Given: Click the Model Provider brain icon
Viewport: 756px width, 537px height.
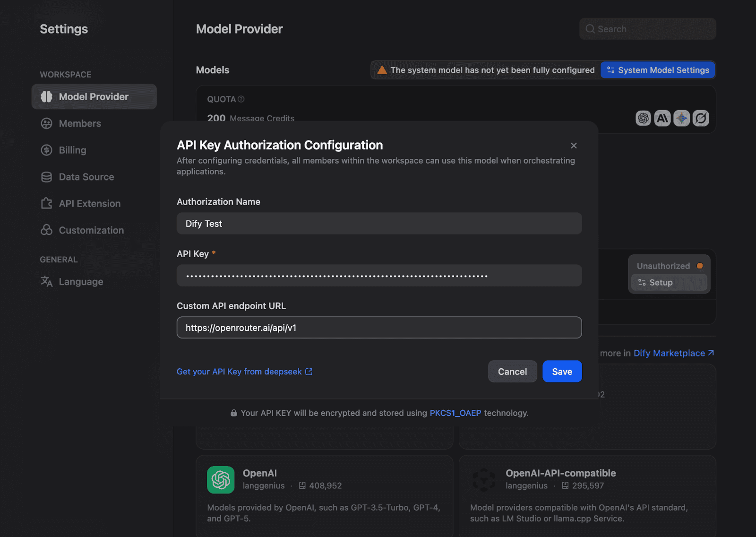Looking at the screenshot, I should tap(46, 96).
